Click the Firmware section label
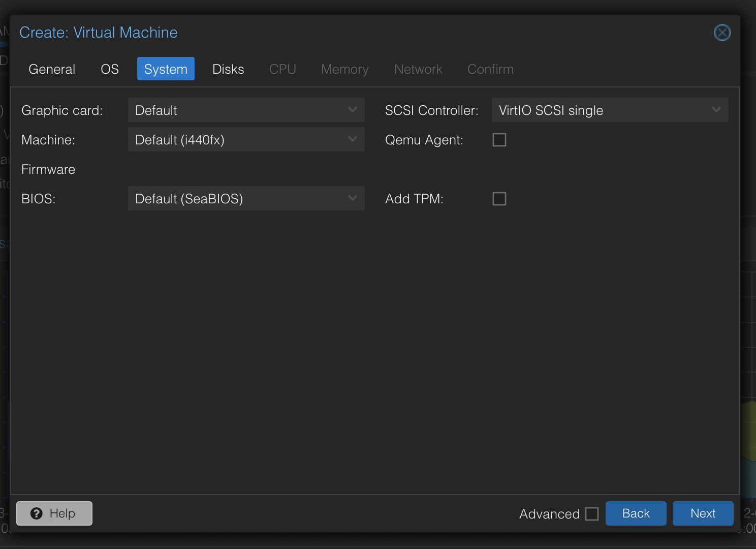The width and height of the screenshot is (756, 549). tap(48, 169)
